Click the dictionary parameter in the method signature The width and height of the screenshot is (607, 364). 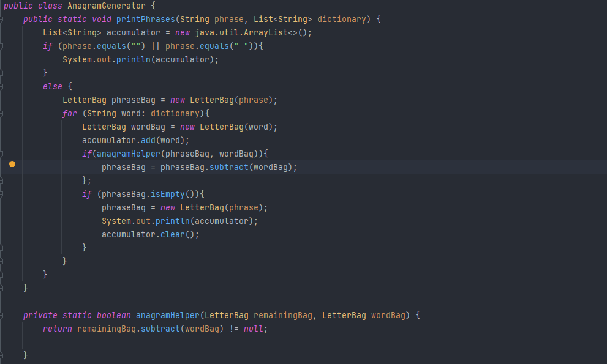[342, 19]
